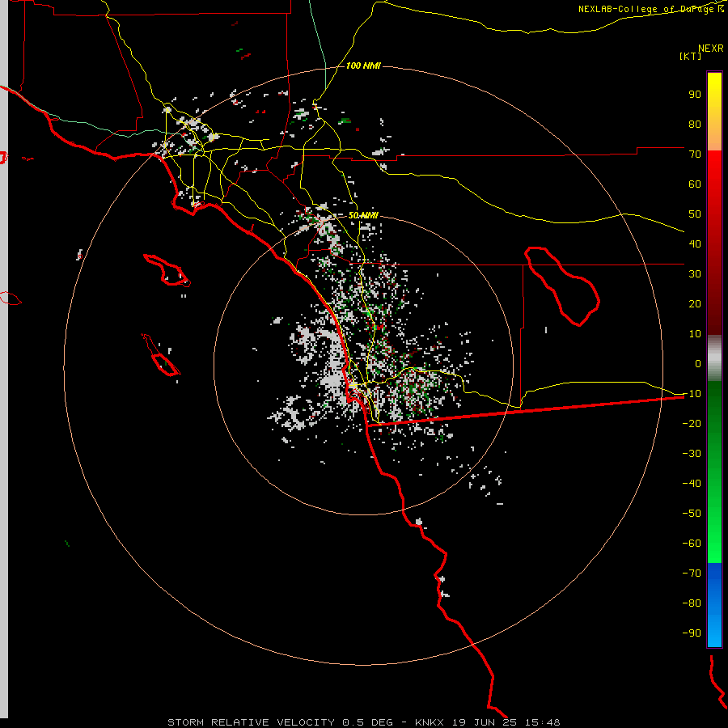Select the -60 scale value
The image size is (728, 728).
[692, 544]
